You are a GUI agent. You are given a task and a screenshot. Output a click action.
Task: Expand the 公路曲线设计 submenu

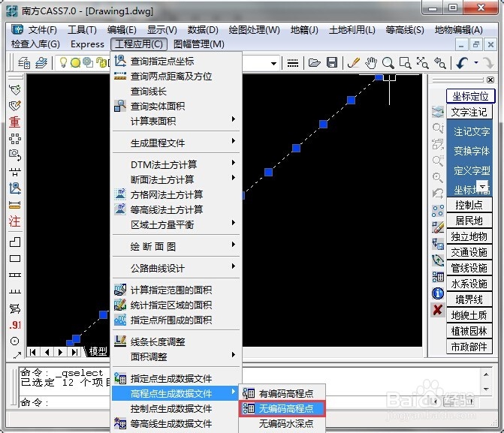coord(177,268)
